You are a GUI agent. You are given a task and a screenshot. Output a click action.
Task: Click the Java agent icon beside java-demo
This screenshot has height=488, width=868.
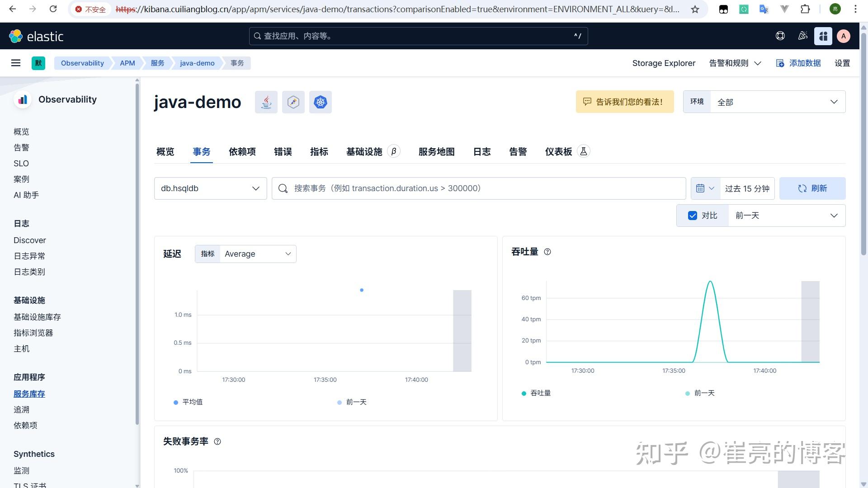coord(266,102)
